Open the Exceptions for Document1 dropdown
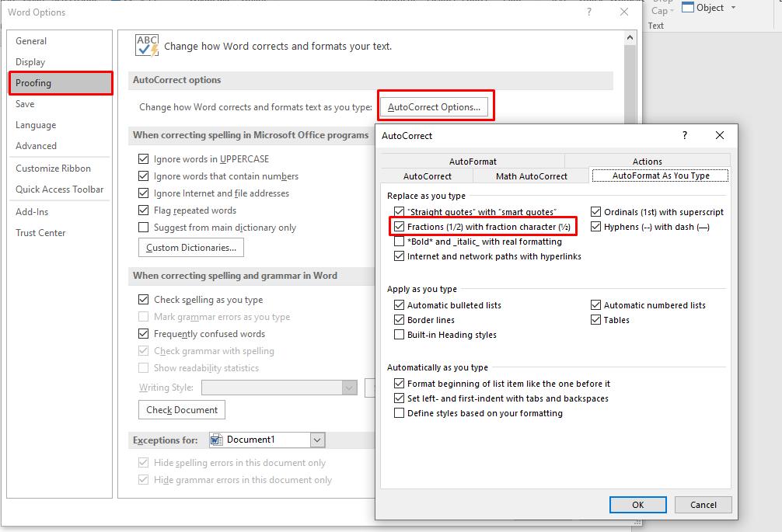The height and width of the screenshot is (532, 782). click(x=318, y=440)
